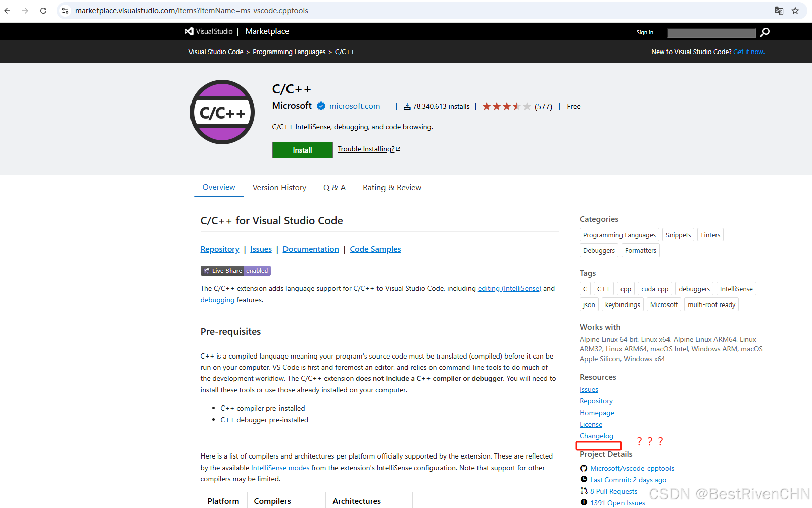Click the Visual Studio logo
812x508 pixels.
[x=209, y=31]
